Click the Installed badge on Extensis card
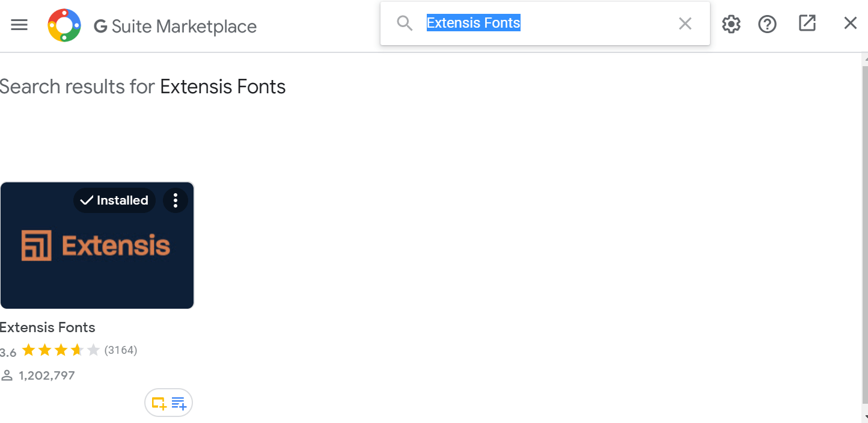Viewport: 868px width, 423px height. [x=114, y=200]
